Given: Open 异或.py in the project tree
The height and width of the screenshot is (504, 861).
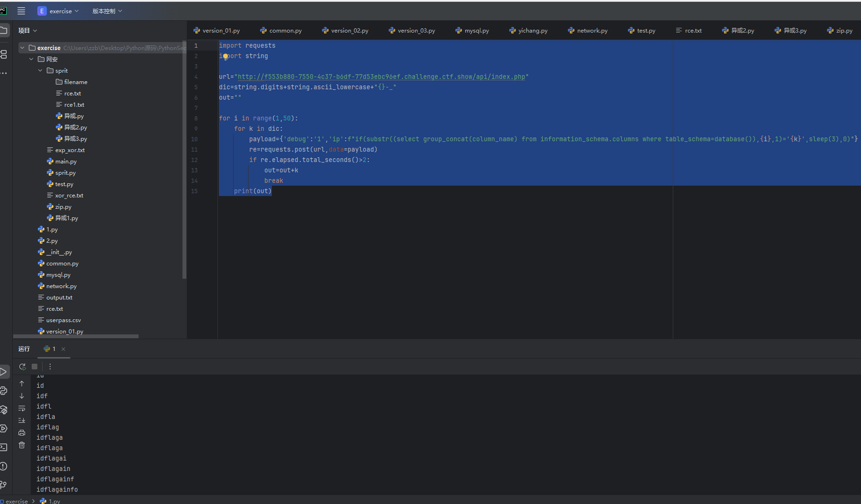Looking at the screenshot, I should click(x=70, y=116).
